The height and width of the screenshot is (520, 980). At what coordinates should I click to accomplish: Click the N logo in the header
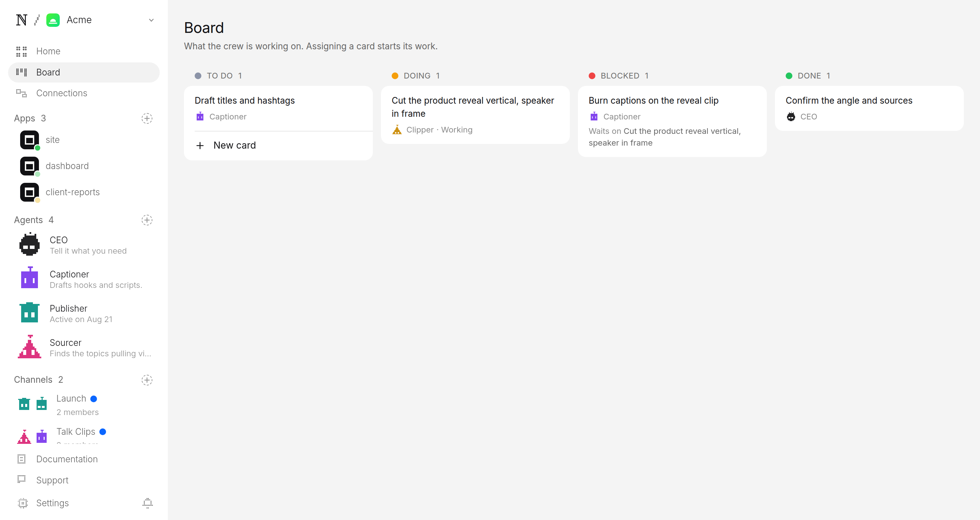pyautogui.click(x=22, y=20)
